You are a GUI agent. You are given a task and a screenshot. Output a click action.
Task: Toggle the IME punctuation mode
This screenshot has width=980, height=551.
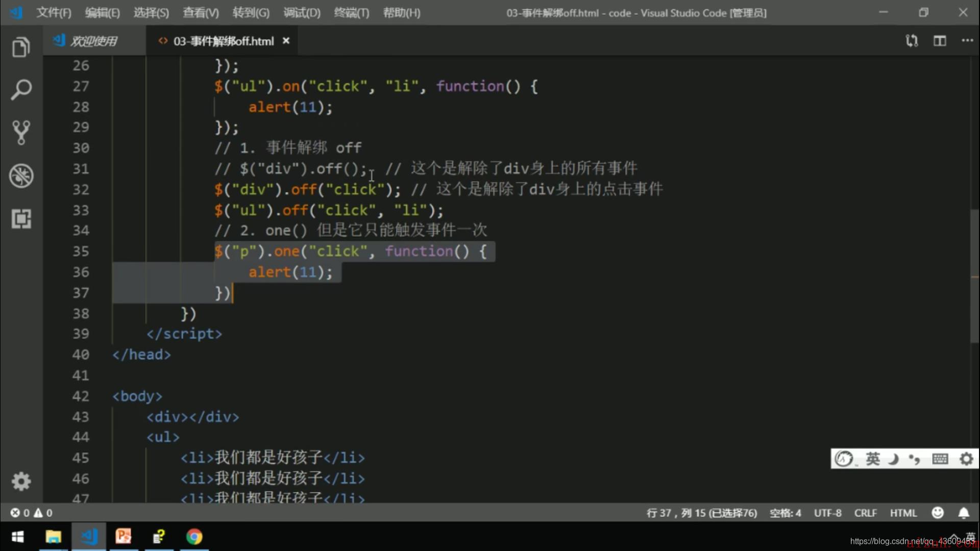(914, 459)
